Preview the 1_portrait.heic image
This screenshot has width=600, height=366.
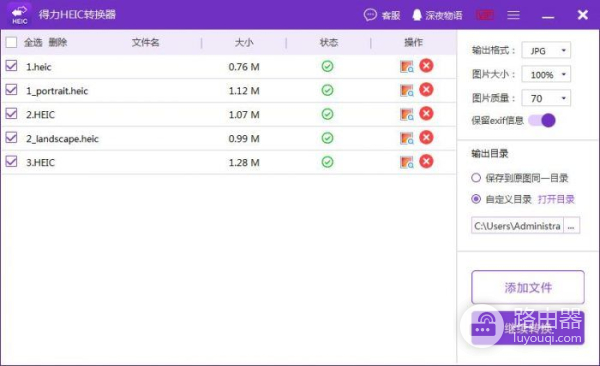tap(406, 91)
